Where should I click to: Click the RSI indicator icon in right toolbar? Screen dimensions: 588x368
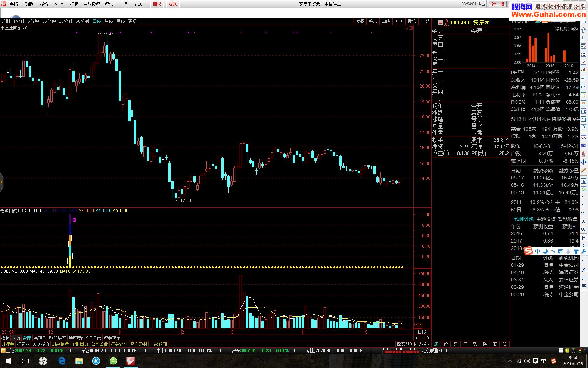(x=583, y=146)
